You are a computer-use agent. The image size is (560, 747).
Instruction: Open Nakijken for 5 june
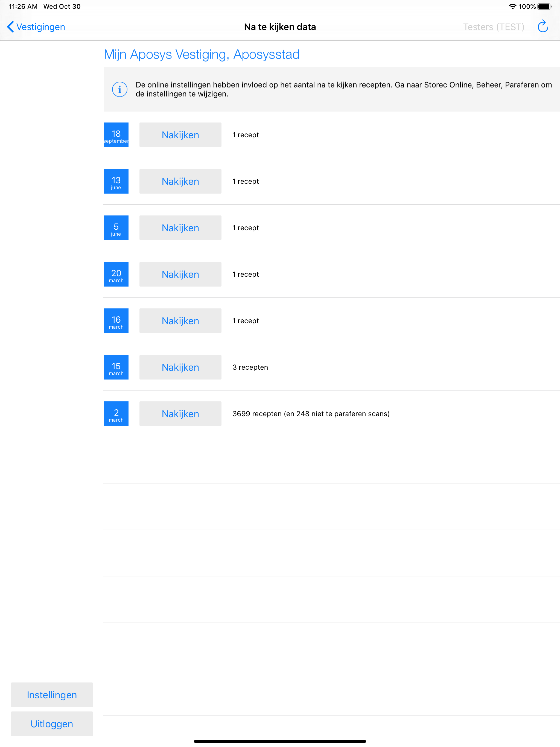[x=180, y=227]
